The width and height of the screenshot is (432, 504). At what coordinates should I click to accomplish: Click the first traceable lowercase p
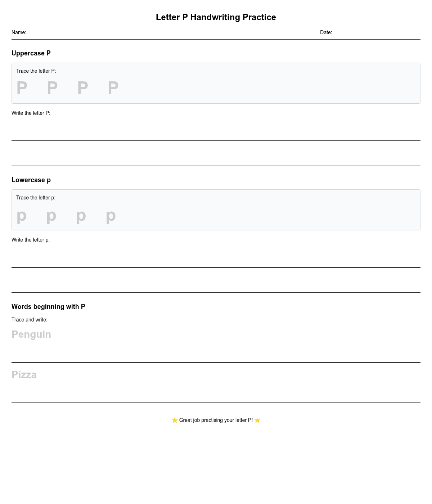tap(22, 216)
